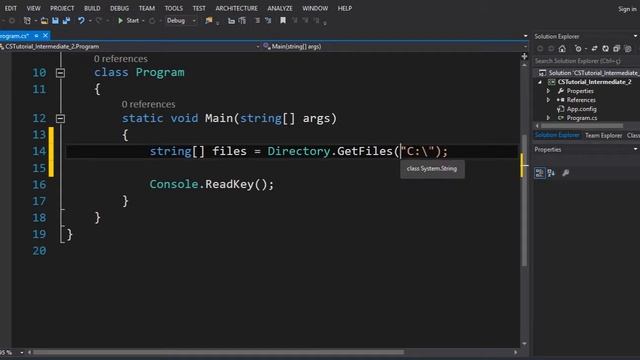Open the Properties panel window options arrow

635,149
